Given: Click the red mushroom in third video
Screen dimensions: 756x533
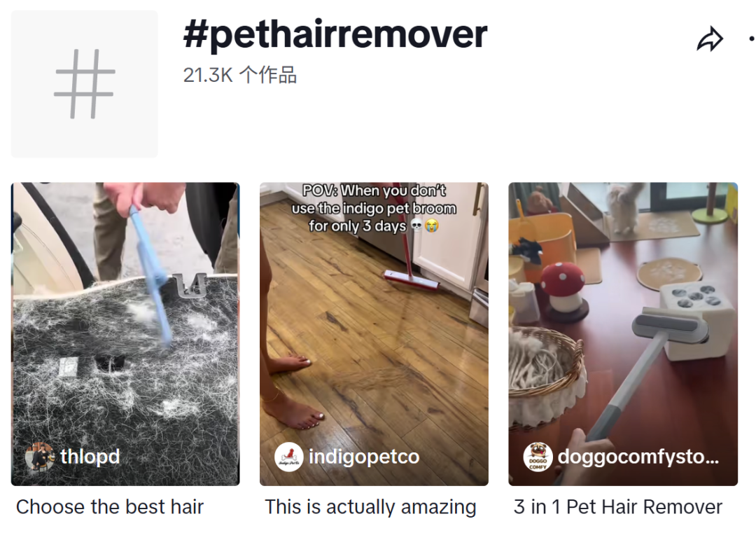Looking at the screenshot, I should pos(561,288).
